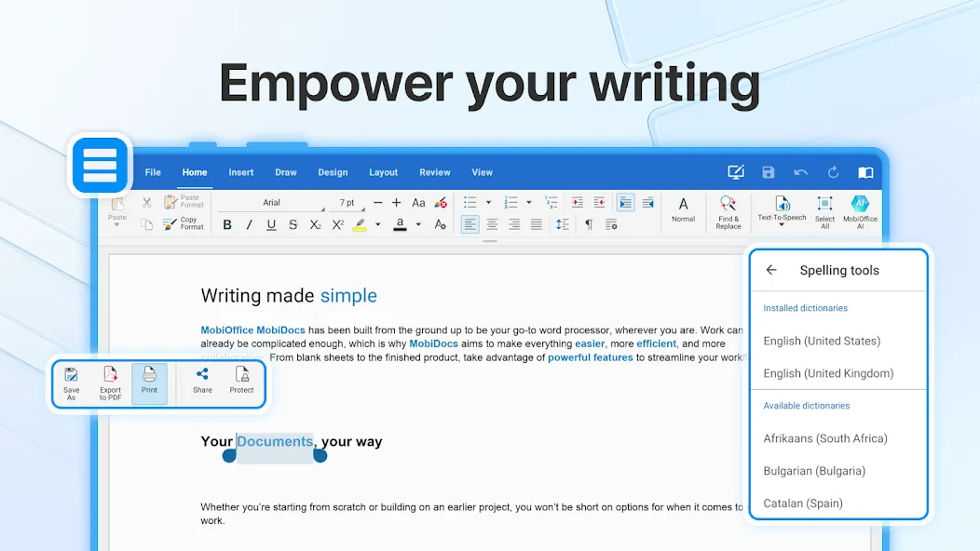Open the Normal style selector
This screenshot has height=551, width=980.
click(x=683, y=210)
